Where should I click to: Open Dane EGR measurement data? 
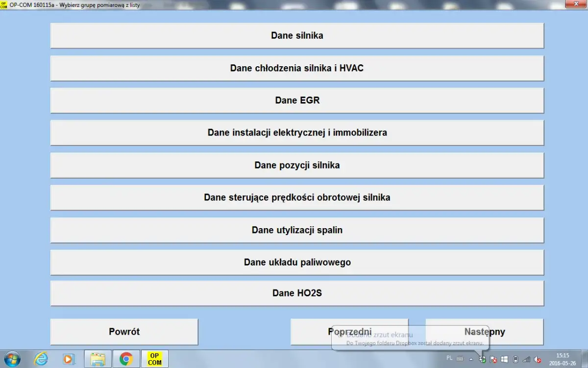point(296,100)
